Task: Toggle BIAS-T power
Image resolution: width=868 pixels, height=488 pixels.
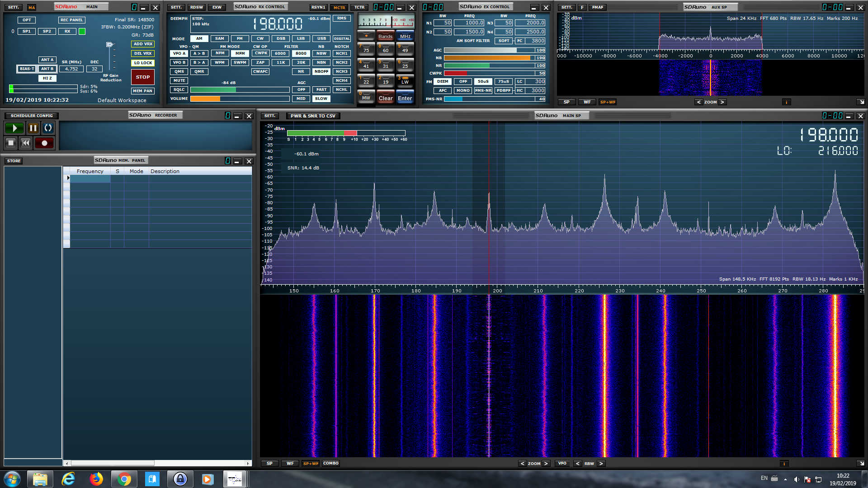Action: tap(27, 69)
